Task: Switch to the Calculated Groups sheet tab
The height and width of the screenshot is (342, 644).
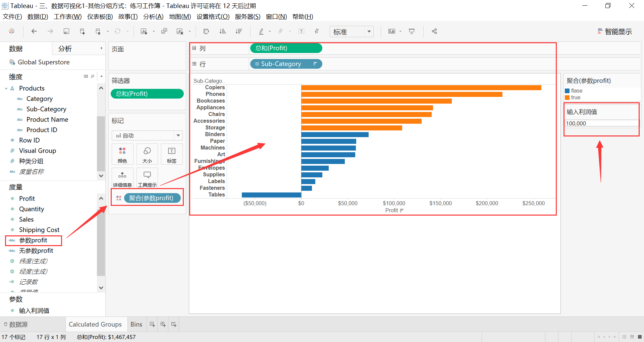Action: click(x=95, y=324)
